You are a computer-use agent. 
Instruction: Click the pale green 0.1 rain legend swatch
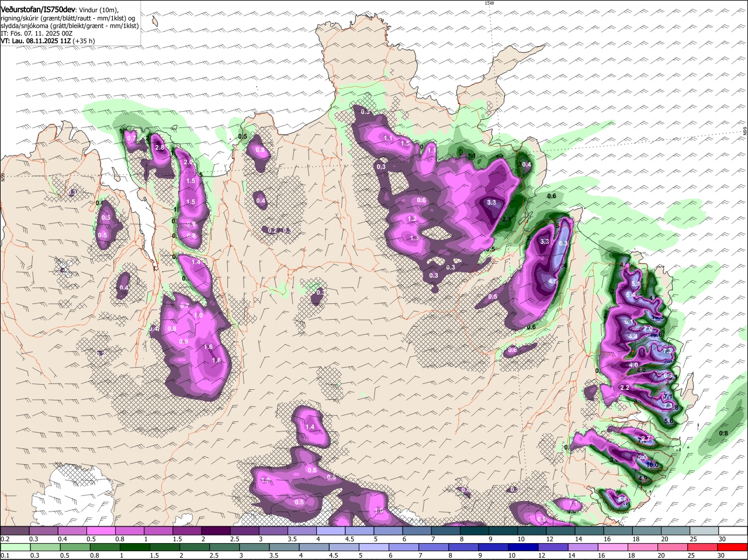point(16,547)
